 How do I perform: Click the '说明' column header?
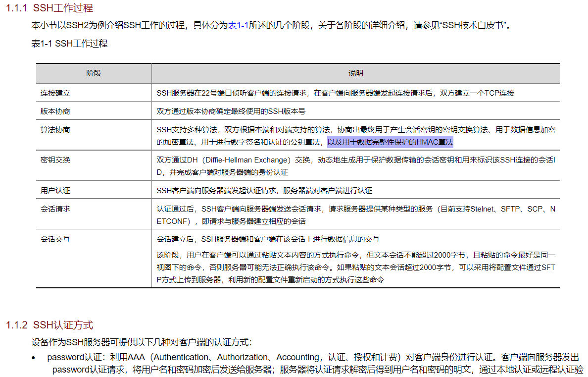tap(355, 73)
